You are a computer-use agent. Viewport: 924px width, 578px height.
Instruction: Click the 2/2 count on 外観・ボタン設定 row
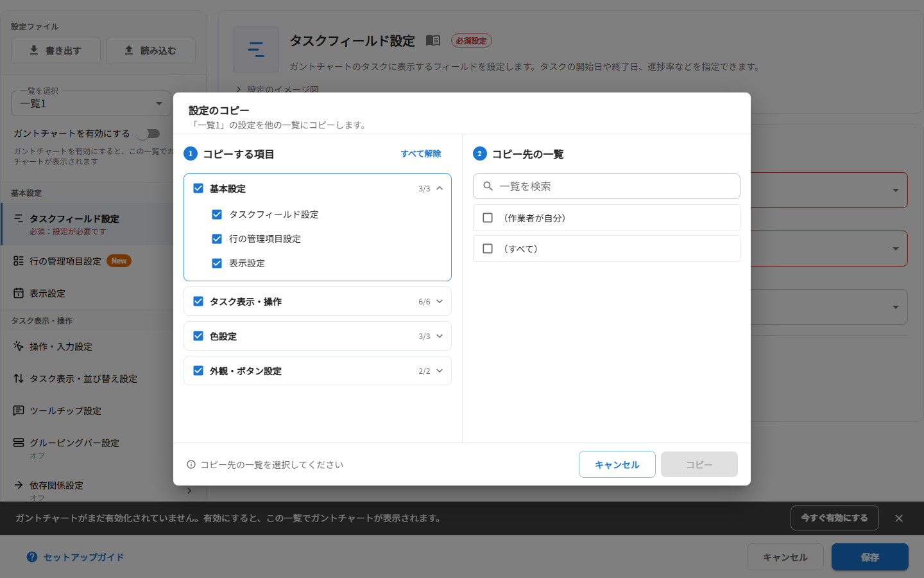tap(424, 371)
